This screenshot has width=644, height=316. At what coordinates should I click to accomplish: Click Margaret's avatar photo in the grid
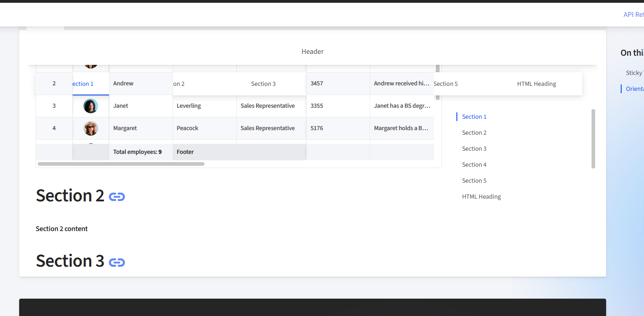tap(91, 128)
